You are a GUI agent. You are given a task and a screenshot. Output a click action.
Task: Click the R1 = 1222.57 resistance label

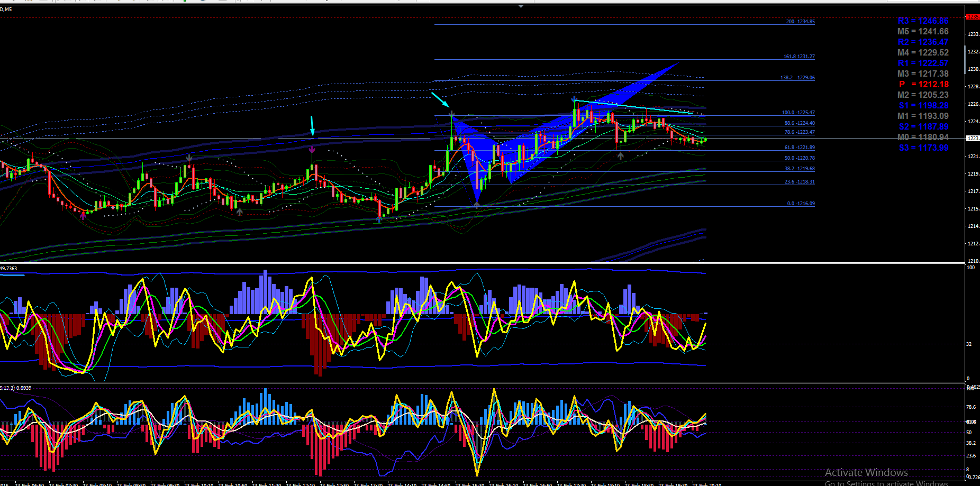point(923,63)
